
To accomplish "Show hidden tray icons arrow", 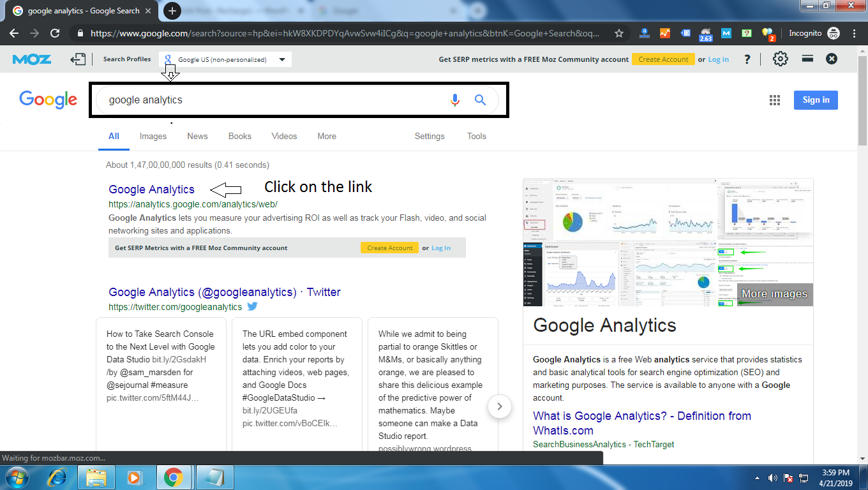I will point(757,478).
